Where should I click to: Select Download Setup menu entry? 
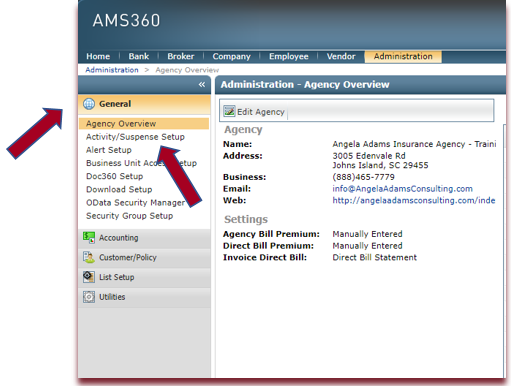click(x=119, y=189)
